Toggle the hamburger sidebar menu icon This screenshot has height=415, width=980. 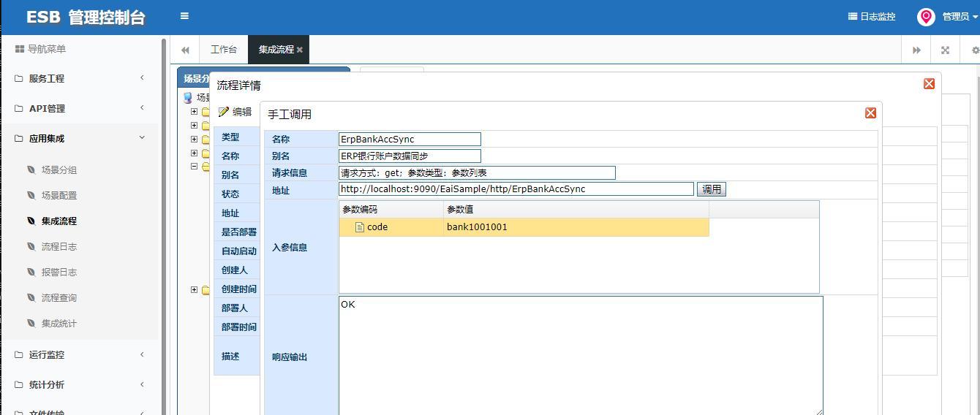coord(184,16)
